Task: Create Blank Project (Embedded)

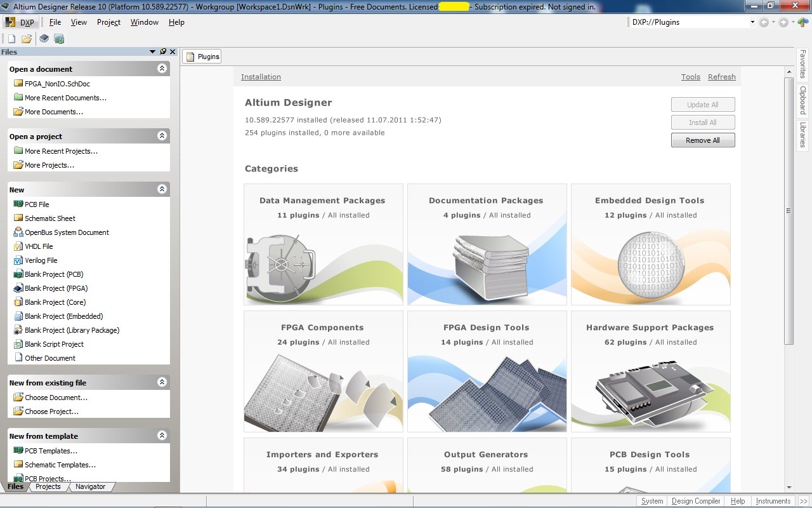Action: [58, 316]
